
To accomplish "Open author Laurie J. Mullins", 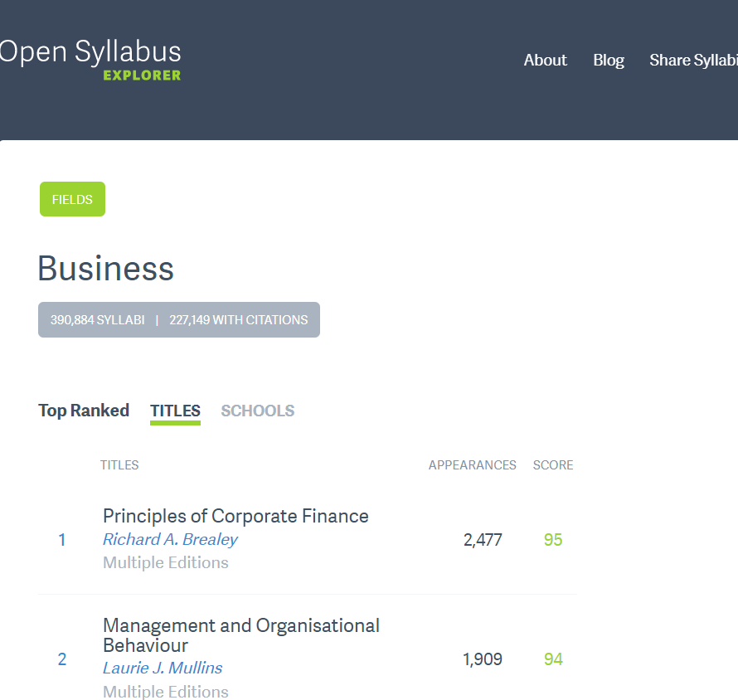I will click(163, 668).
